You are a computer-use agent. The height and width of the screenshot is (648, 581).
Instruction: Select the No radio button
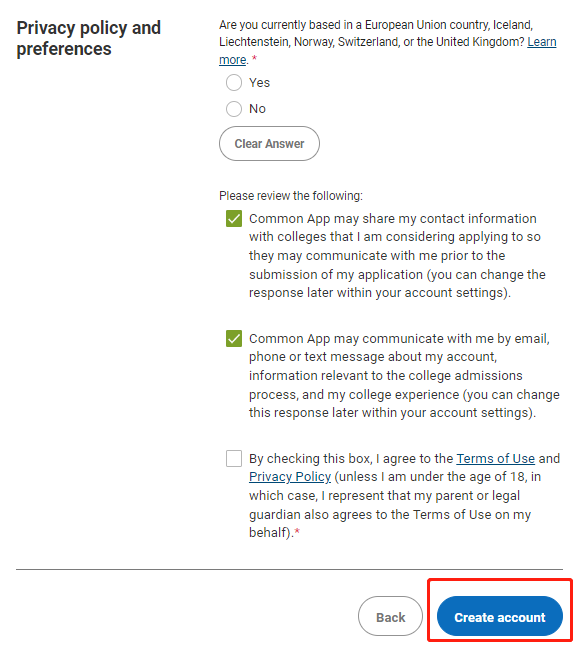pos(233,109)
